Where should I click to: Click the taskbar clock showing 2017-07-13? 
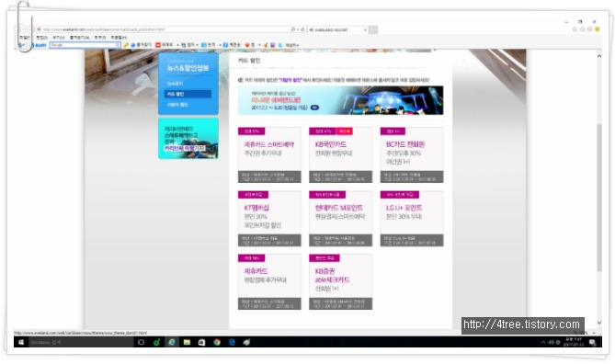click(574, 342)
